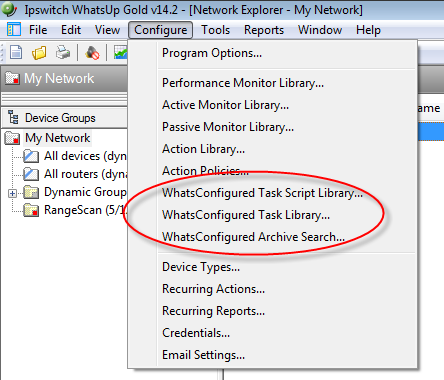Open the Edit menu
The width and height of the screenshot is (444, 380).
pyautogui.click(x=71, y=30)
